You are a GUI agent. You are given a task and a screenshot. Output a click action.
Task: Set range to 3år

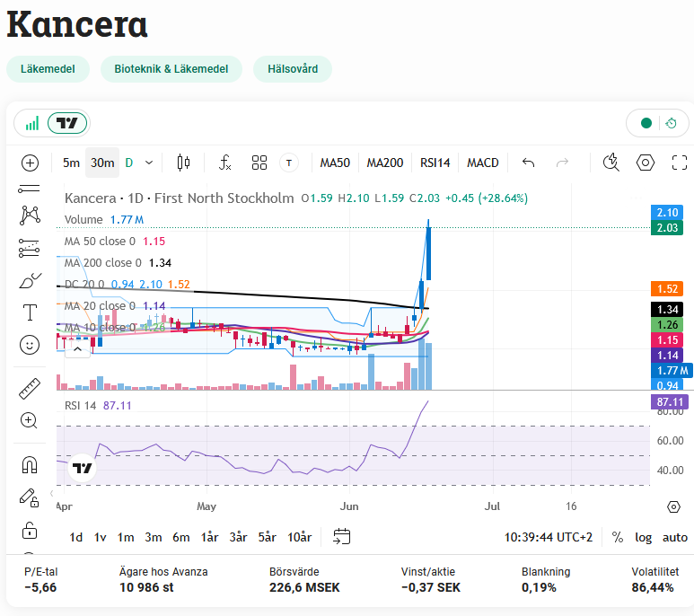[x=238, y=537]
